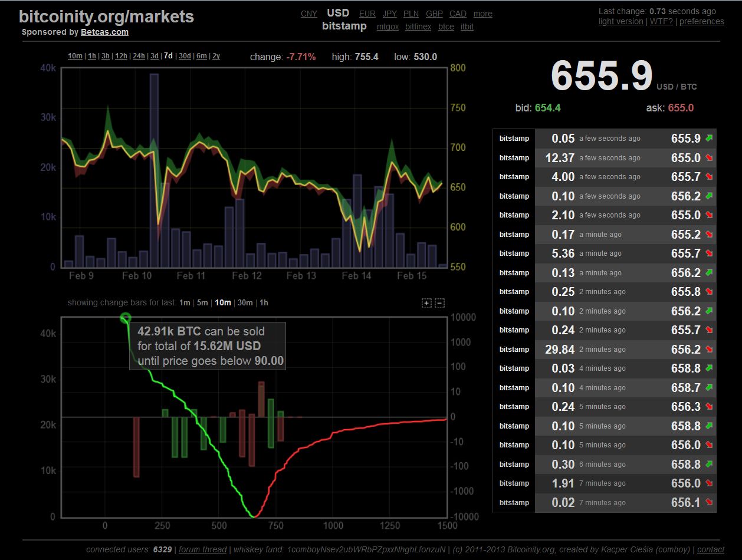Image resolution: width=742 pixels, height=560 pixels.
Task: Click the minus zoom-out icon on depth chart
Action: [439, 303]
